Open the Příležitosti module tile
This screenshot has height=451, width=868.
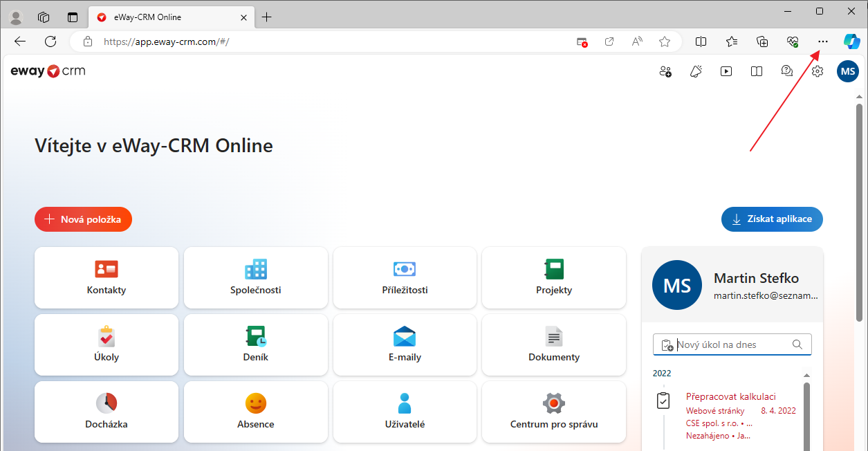point(405,278)
